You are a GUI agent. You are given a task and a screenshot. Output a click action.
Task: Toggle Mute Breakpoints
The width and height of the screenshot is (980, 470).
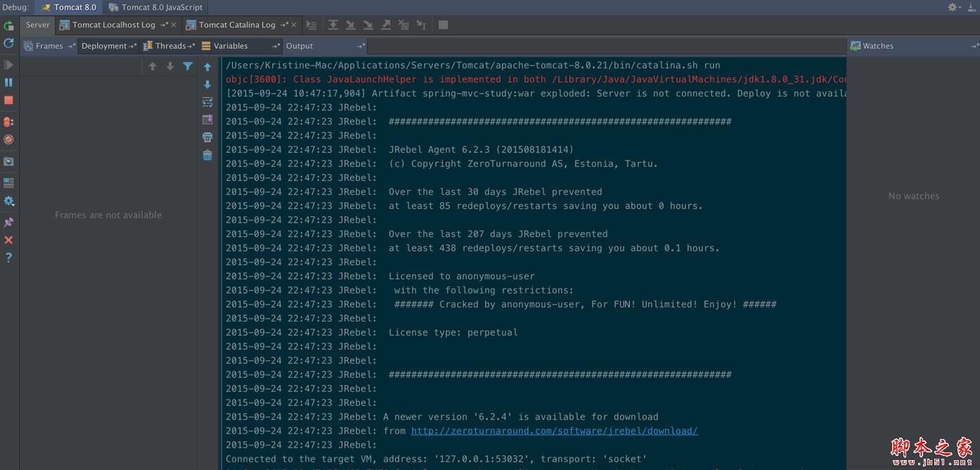pos(8,139)
